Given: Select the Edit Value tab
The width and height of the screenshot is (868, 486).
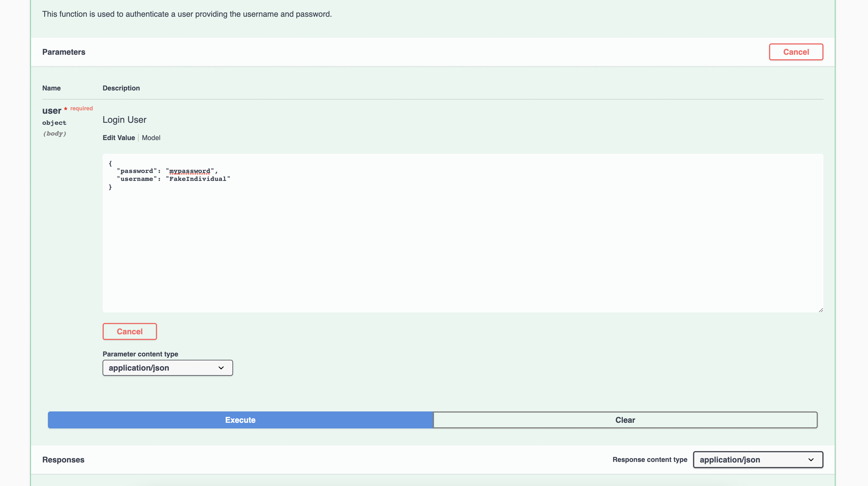Looking at the screenshot, I should point(118,138).
